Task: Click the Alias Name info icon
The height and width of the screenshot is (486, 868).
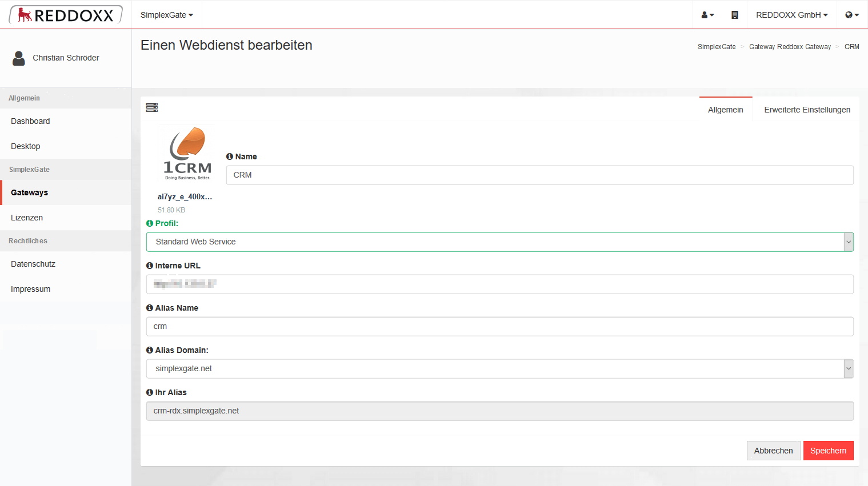Action: [150, 308]
